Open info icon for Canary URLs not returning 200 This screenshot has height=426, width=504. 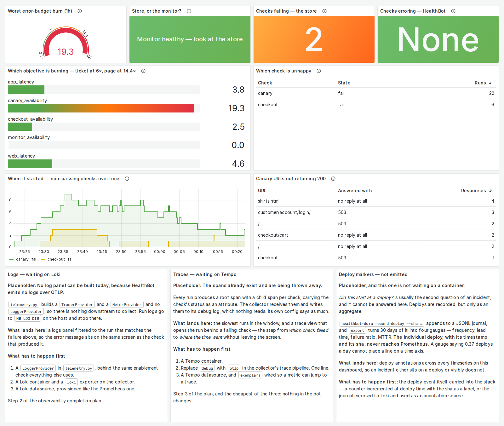tap(333, 179)
